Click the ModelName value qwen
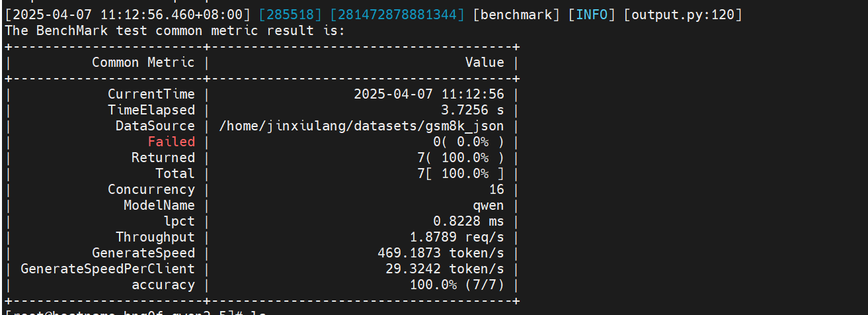This screenshot has height=315, width=868. pos(489,205)
